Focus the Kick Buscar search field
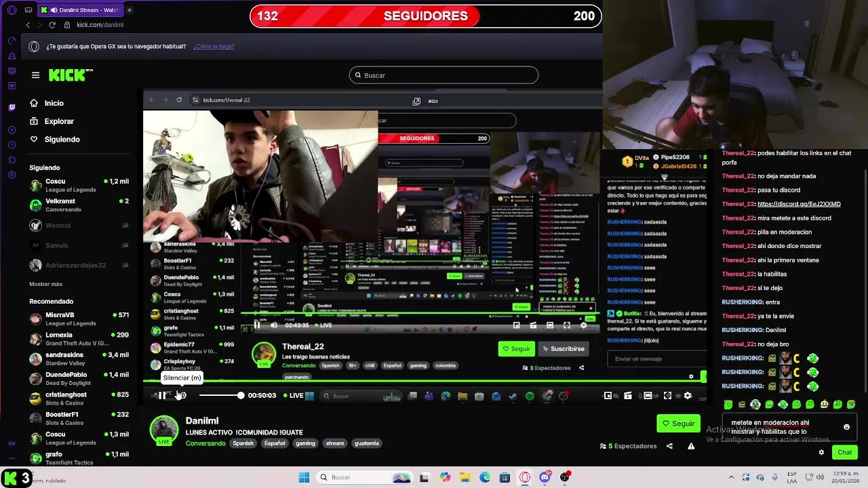The width and height of the screenshot is (868, 488). click(x=444, y=75)
